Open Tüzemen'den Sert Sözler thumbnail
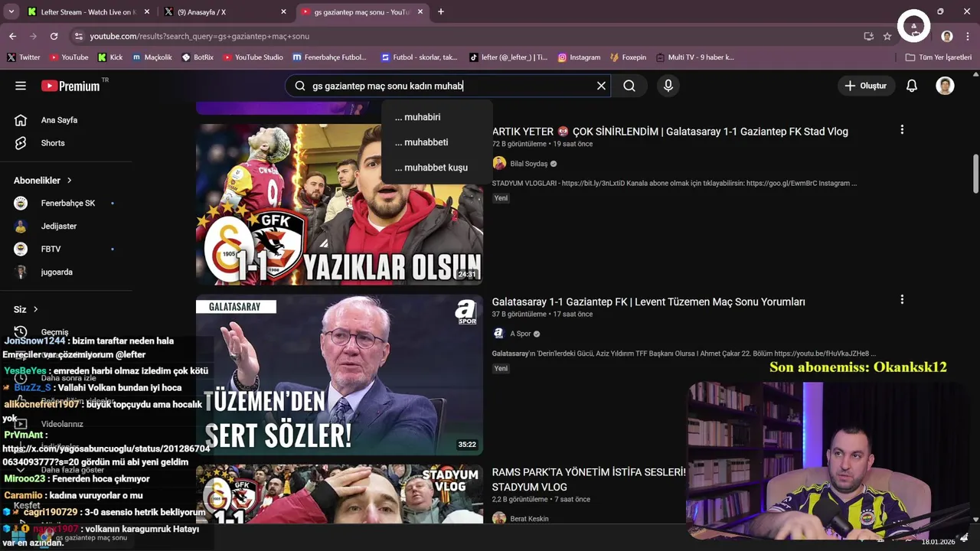This screenshot has width=980, height=551. (339, 375)
